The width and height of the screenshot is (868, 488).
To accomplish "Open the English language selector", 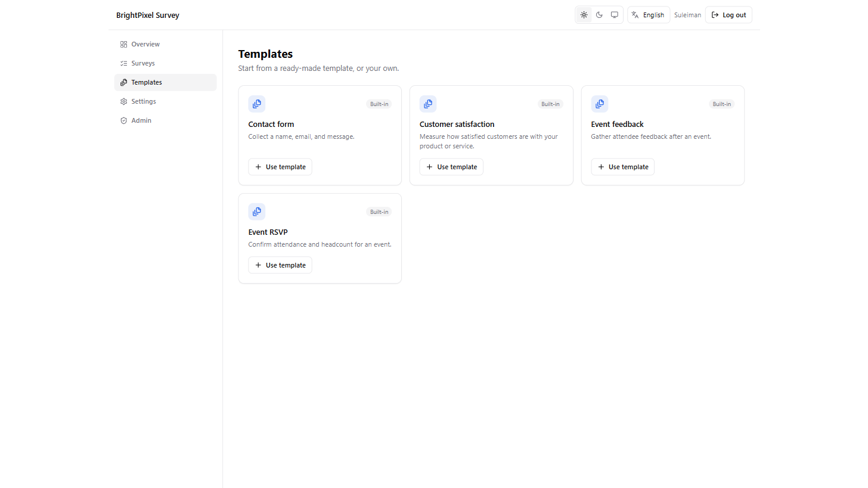I will (649, 15).
